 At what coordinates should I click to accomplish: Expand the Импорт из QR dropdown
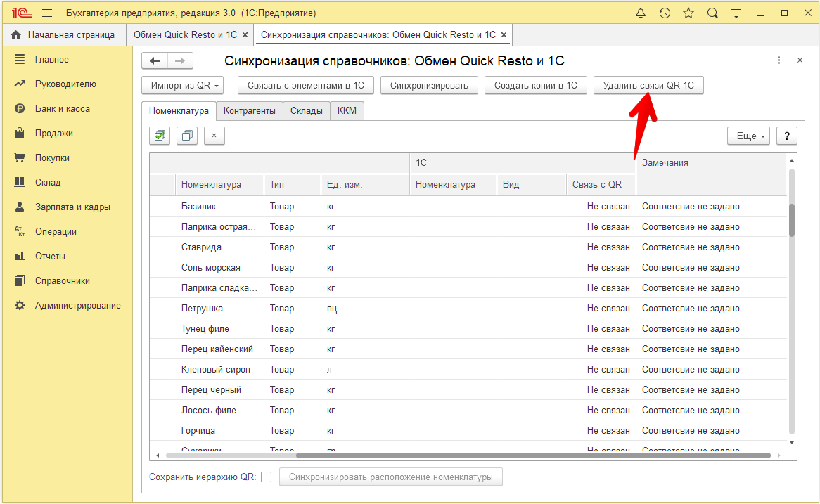coord(183,85)
